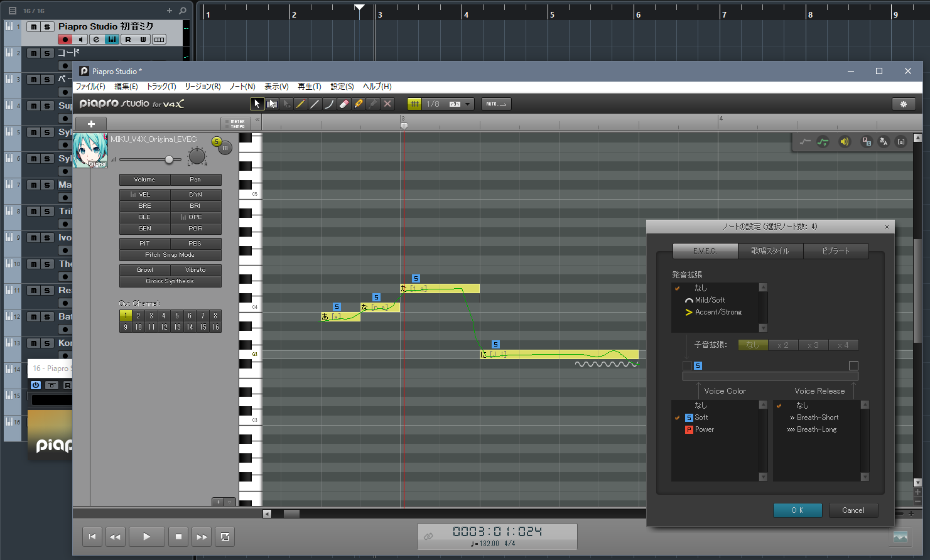The height and width of the screenshot is (560, 930).
Task: Select Mild/Soft pronunciation extension
Action: pyautogui.click(x=710, y=300)
